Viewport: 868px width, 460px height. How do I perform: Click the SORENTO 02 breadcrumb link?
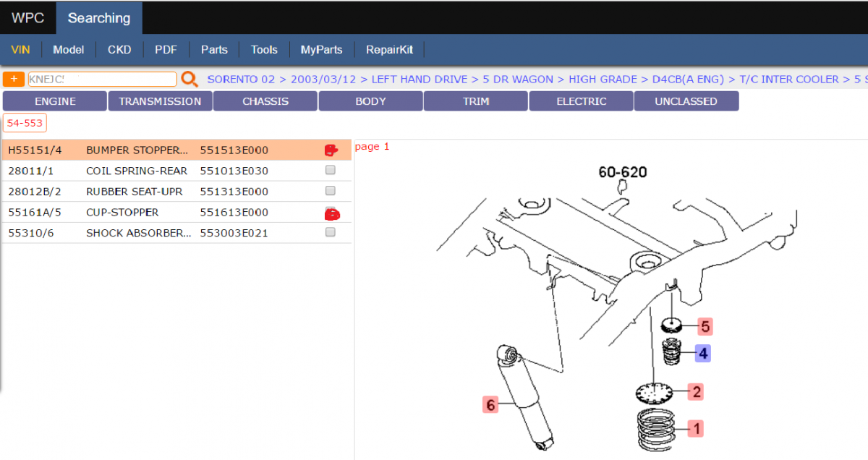coord(241,80)
